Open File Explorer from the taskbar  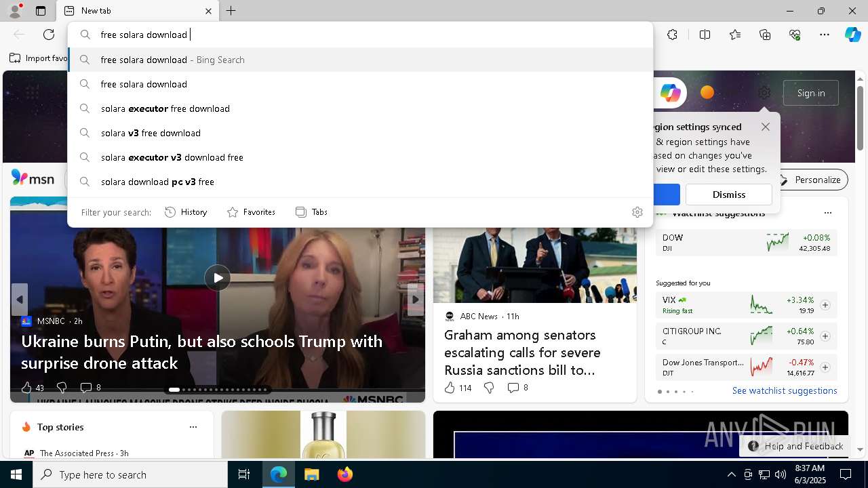coord(311,474)
